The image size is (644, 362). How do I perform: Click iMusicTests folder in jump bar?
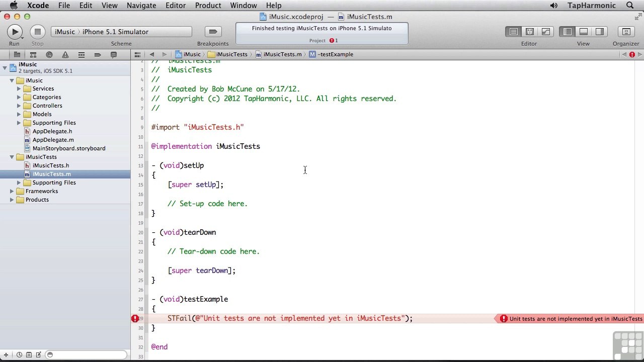point(227,54)
